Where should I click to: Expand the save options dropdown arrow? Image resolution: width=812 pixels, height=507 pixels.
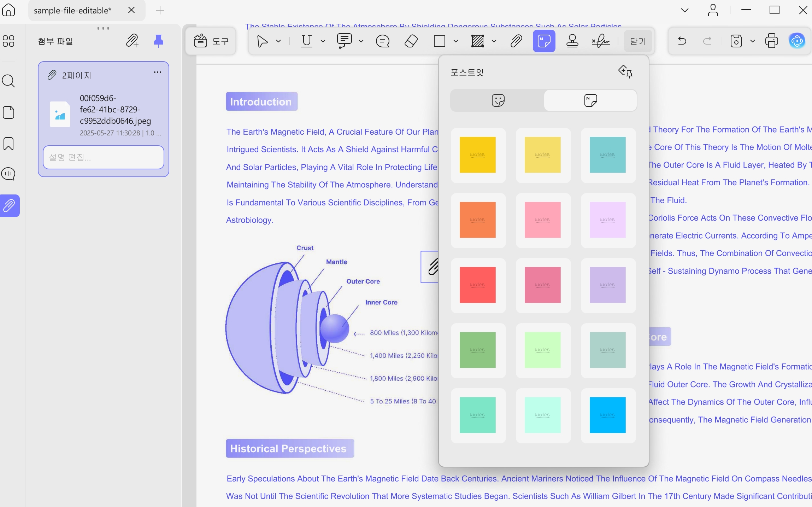753,41
